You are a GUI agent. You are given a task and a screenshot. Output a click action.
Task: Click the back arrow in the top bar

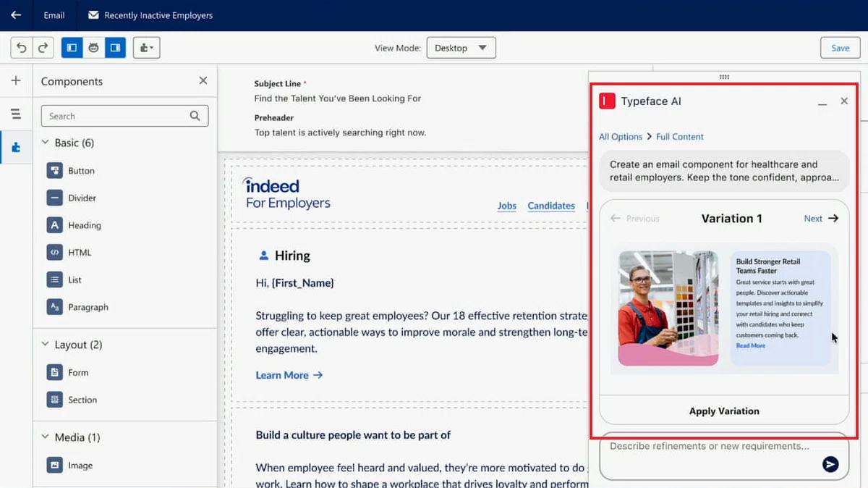pos(16,14)
